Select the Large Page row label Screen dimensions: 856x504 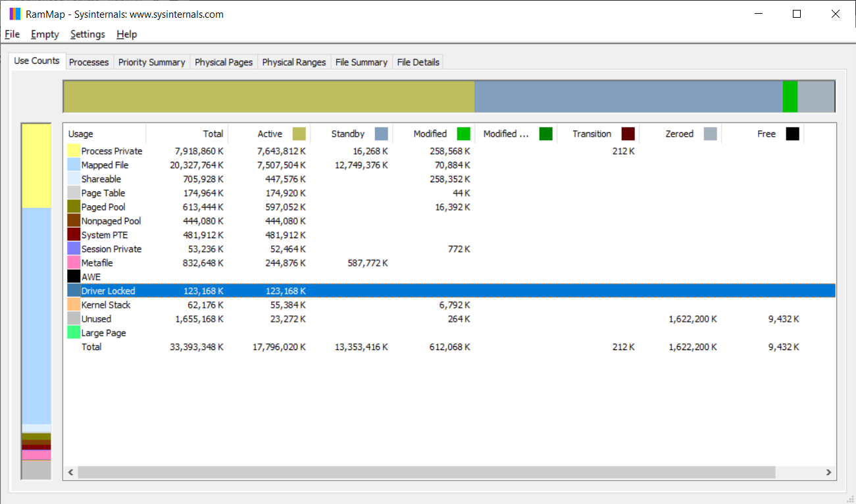click(x=104, y=333)
